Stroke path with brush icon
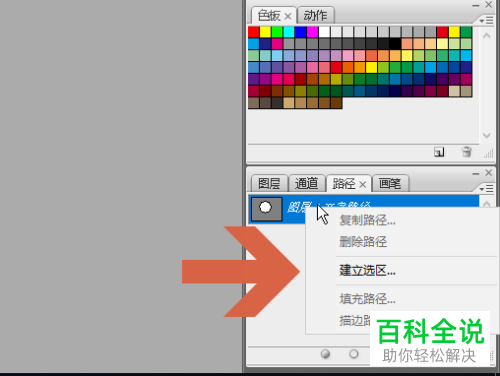The height and width of the screenshot is (376, 500). pos(354,354)
